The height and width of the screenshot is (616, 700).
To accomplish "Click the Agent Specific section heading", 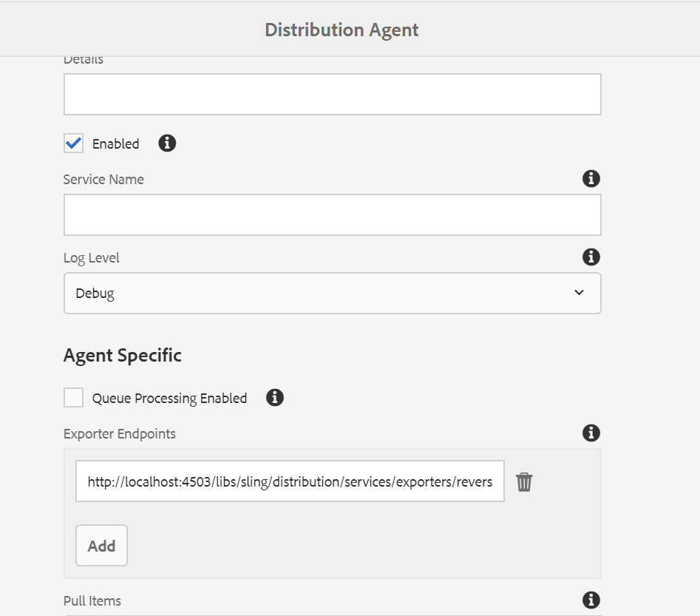I will pyautogui.click(x=121, y=355).
